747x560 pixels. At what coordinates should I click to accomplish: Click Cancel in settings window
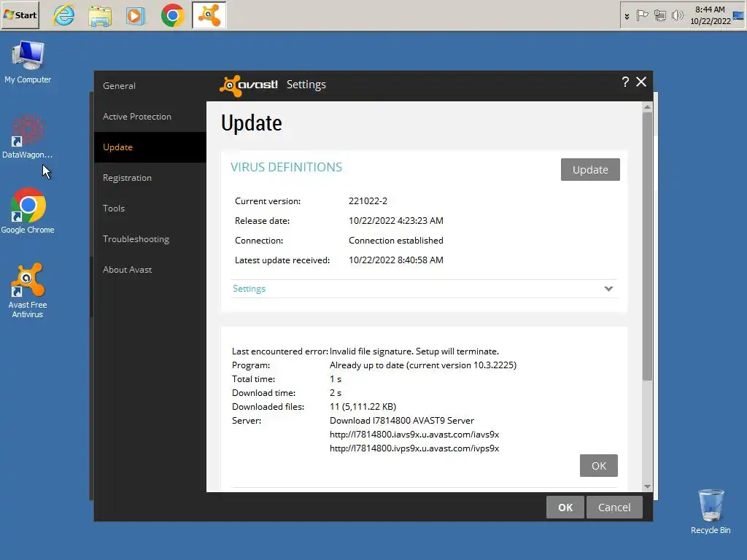pos(614,507)
